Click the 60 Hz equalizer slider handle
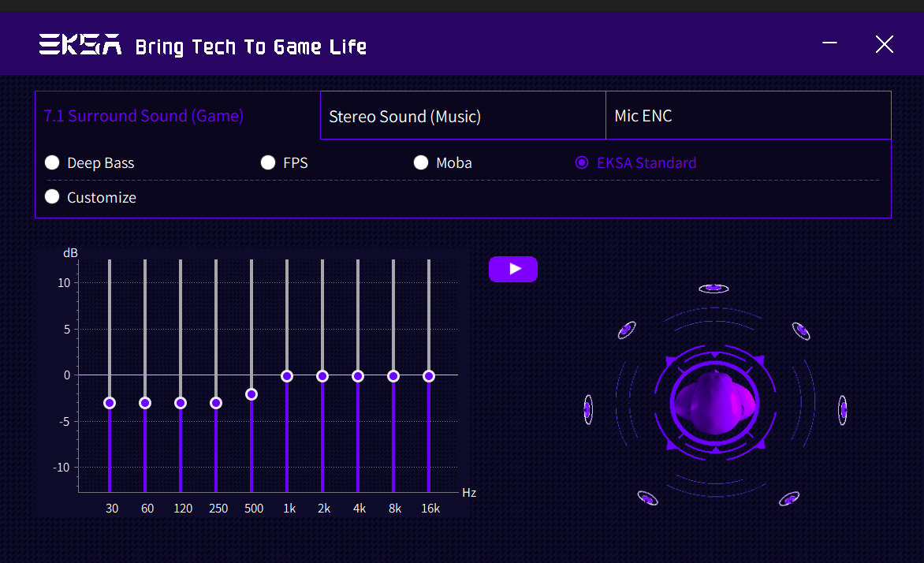This screenshot has height=563, width=924. click(145, 403)
